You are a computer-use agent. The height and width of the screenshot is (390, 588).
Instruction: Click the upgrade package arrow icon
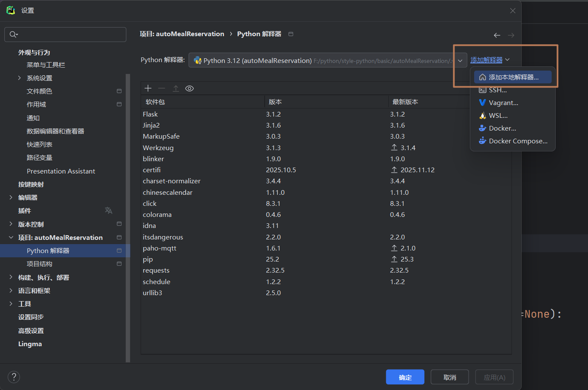click(175, 88)
